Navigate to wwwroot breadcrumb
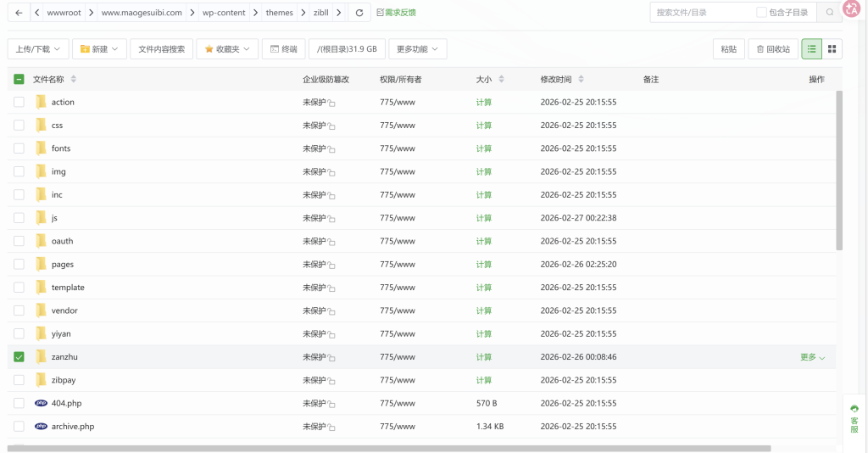This screenshot has width=868, height=453. point(64,13)
